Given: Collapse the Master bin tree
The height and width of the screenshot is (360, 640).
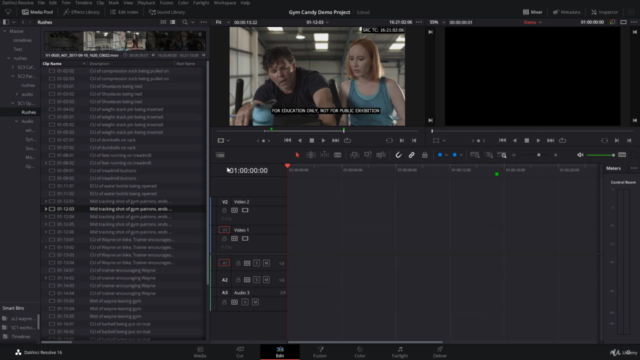Looking at the screenshot, I should tap(5, 31).
